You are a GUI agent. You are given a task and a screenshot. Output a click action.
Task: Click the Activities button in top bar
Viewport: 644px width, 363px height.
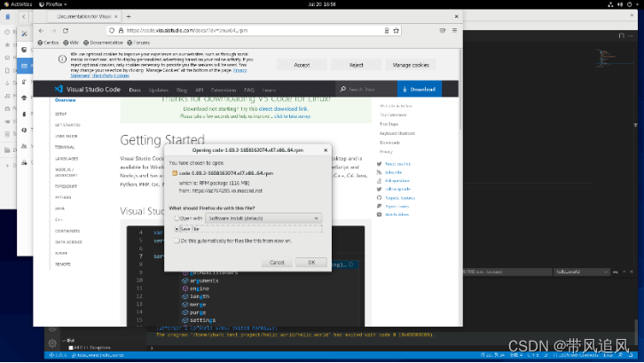tap(18, 4)
